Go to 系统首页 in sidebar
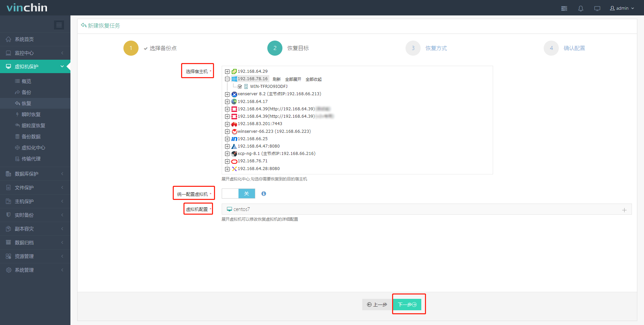Image resolution: width=644 pixels, height=325 pixels. [35, 39]
